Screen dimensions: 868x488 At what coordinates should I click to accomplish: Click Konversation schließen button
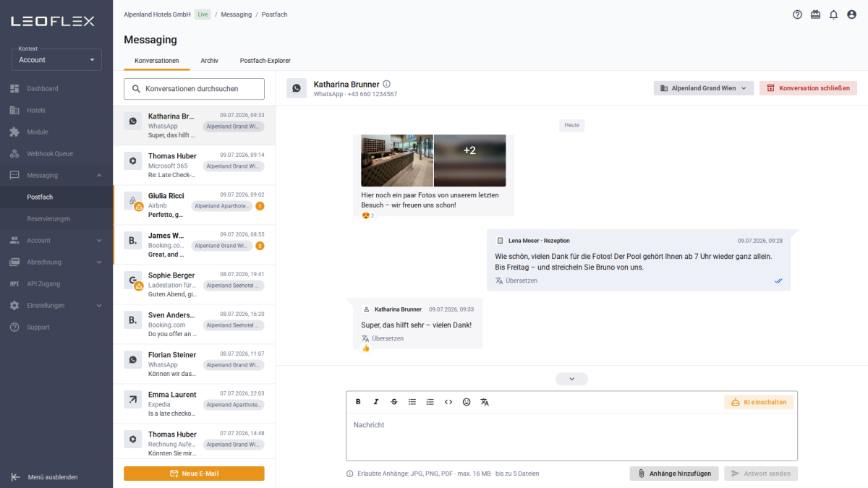pyautogui.click(x=808, y=88)
